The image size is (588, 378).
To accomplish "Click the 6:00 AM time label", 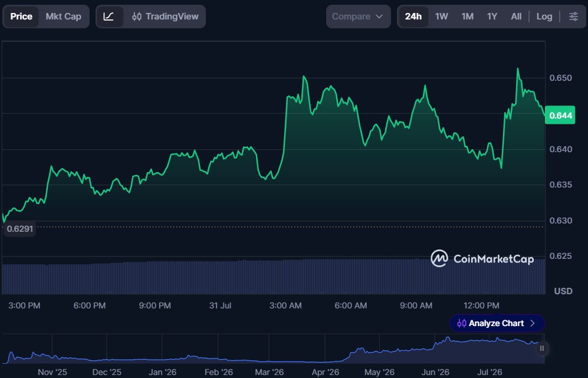I will coord(351,305).
